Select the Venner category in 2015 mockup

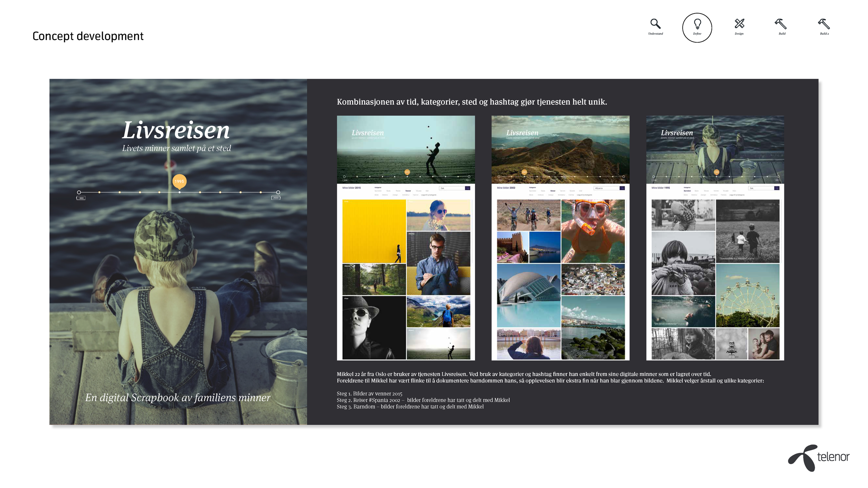(x=408, y=191)
